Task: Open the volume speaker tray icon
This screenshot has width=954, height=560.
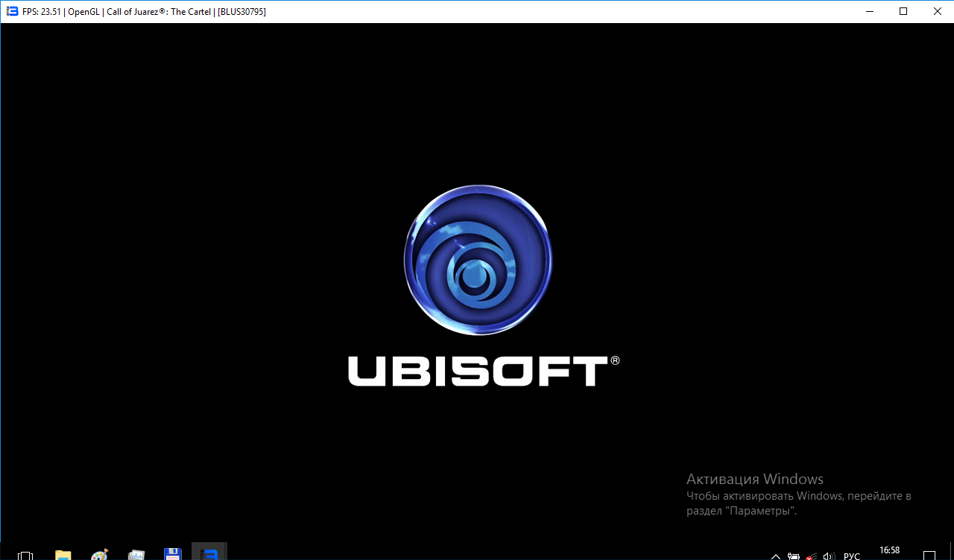Action: pos(829,556)
